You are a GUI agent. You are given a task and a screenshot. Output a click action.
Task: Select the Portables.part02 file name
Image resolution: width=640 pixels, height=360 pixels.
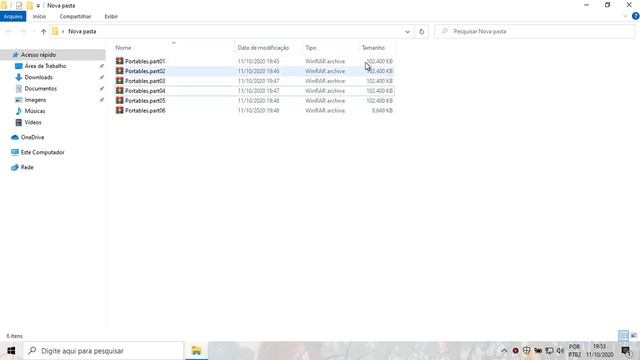click(x=145, y=71)
